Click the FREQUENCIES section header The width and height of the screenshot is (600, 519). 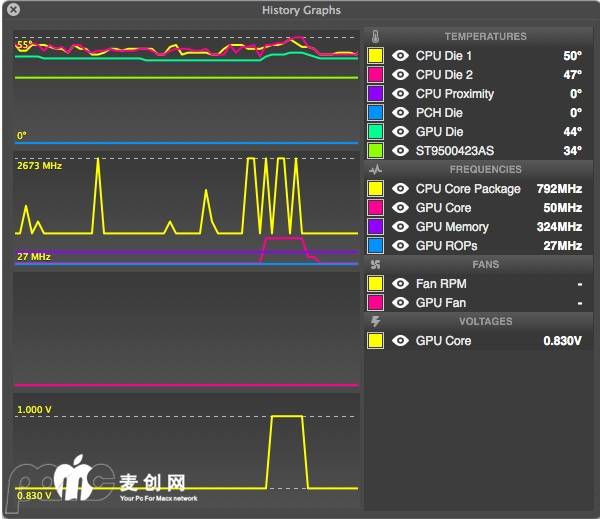[x=485, y=170]
